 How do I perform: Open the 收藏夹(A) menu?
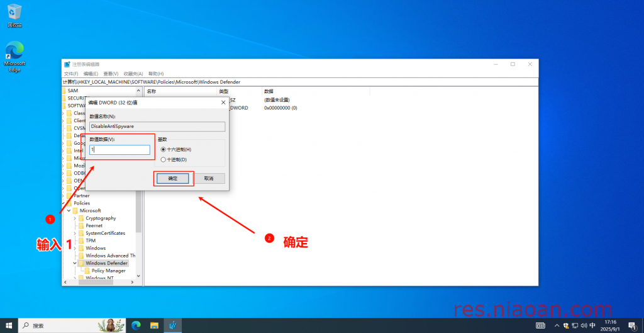pos(133,74)
